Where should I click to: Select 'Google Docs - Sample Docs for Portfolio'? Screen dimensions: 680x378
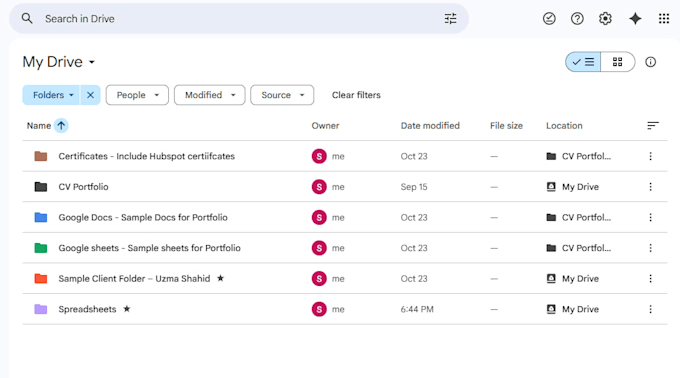coord(143,217)
